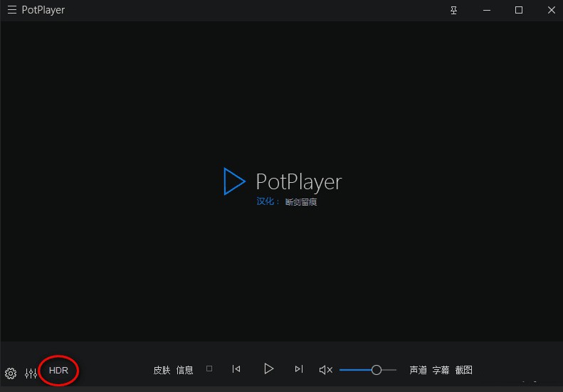Open the equalizer control panel icon
The width and height of the screenshot is (563, 392).
[x=31, y=374]
